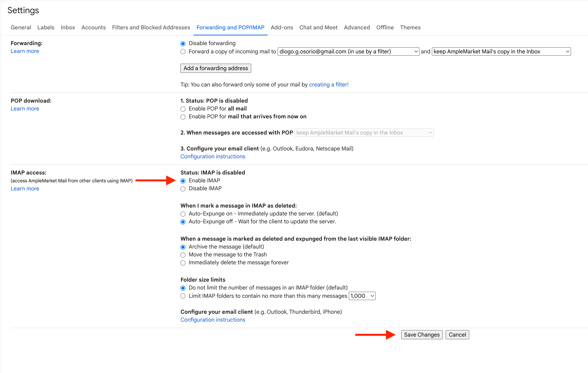The image size is (588, 373).
Task: Select the limit IMAP folders radio option
Action: point(183,296)
